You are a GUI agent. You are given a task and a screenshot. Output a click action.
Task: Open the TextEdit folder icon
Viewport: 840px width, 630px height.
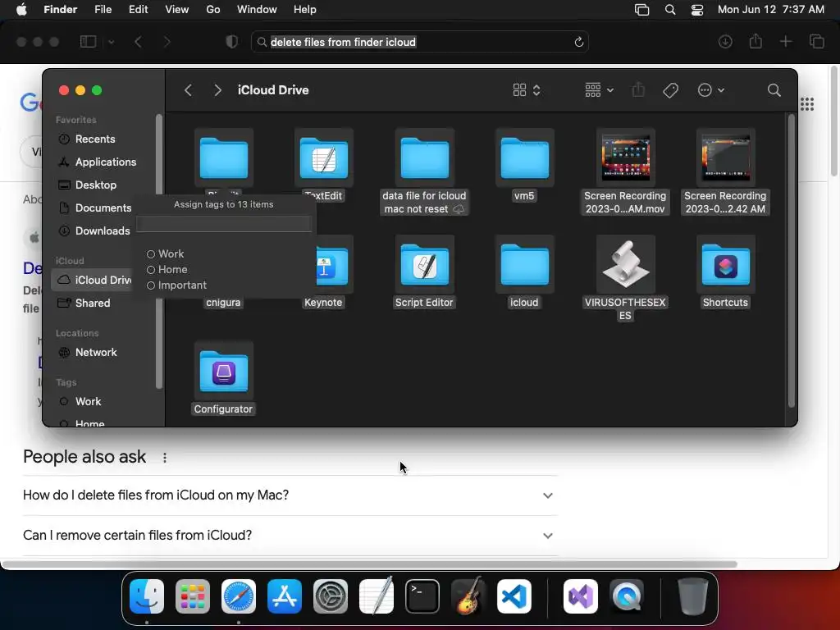tap(323, 158)
